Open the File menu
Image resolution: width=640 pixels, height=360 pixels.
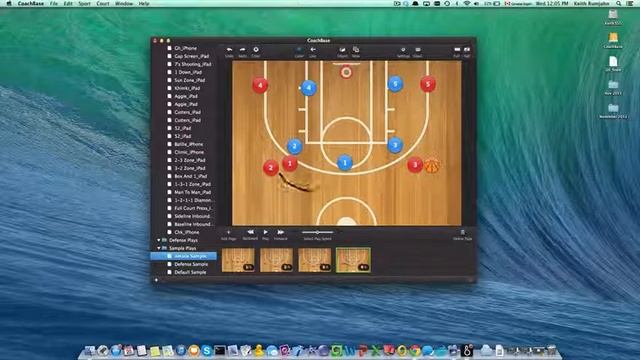click(53, 3)
